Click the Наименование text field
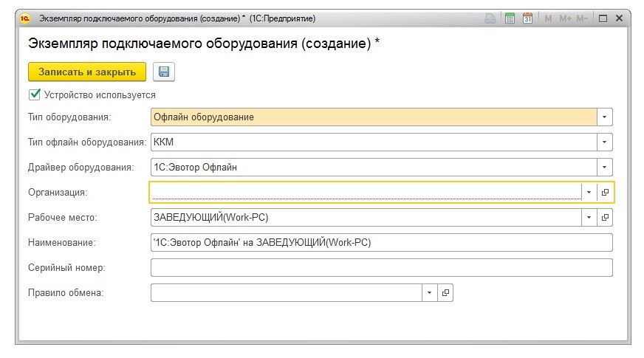Screen dimensions: 644x358 click(382, 242)
